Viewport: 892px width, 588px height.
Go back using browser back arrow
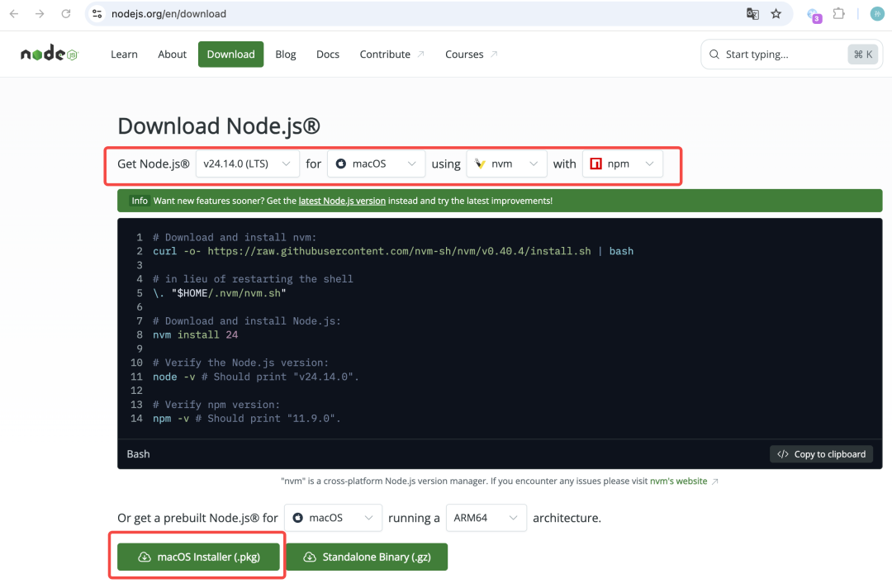tap(14, 14)
